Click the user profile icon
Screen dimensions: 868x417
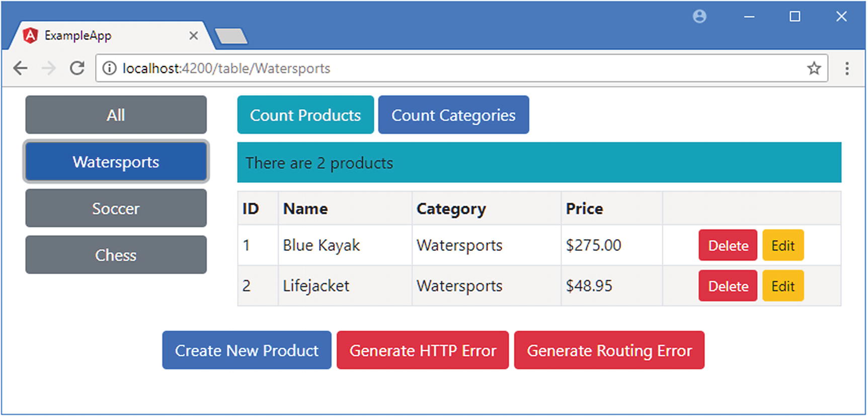699,17
